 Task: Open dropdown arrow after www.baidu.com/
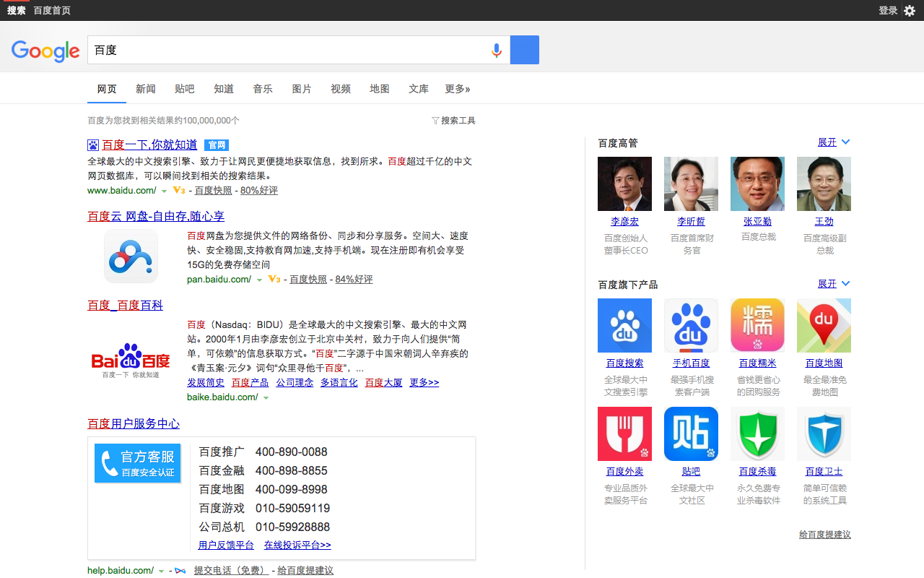coord(164,191)
